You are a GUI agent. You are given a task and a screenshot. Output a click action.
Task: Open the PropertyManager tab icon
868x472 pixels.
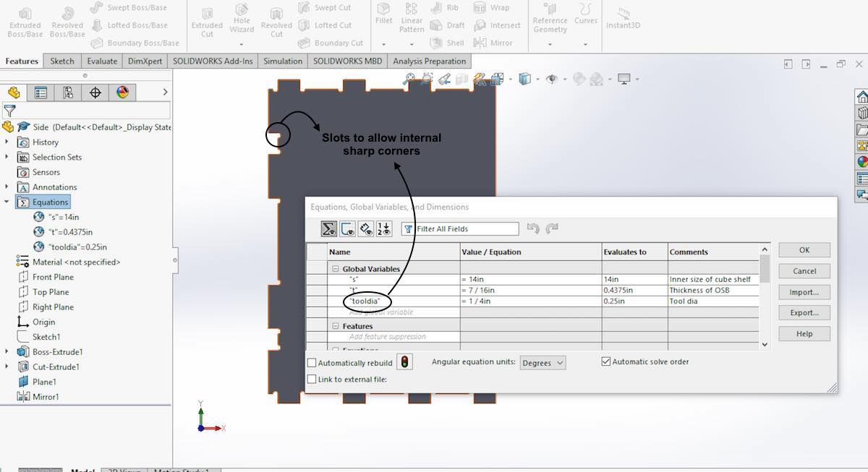pyautogui.click(x=41, y=93)
